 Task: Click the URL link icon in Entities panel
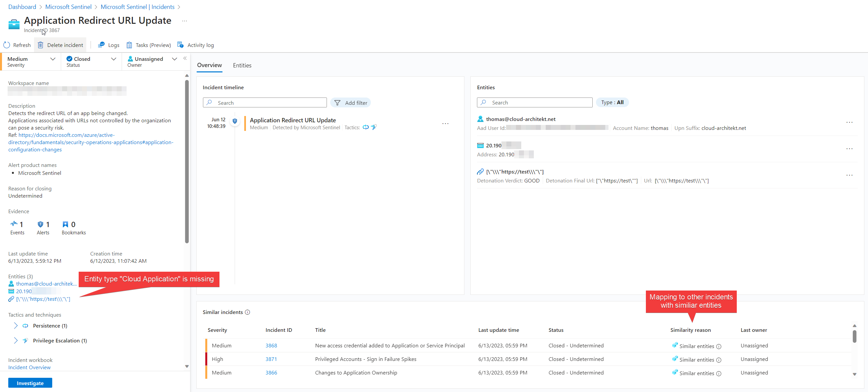pyautogui.click(x=480, y=172)
